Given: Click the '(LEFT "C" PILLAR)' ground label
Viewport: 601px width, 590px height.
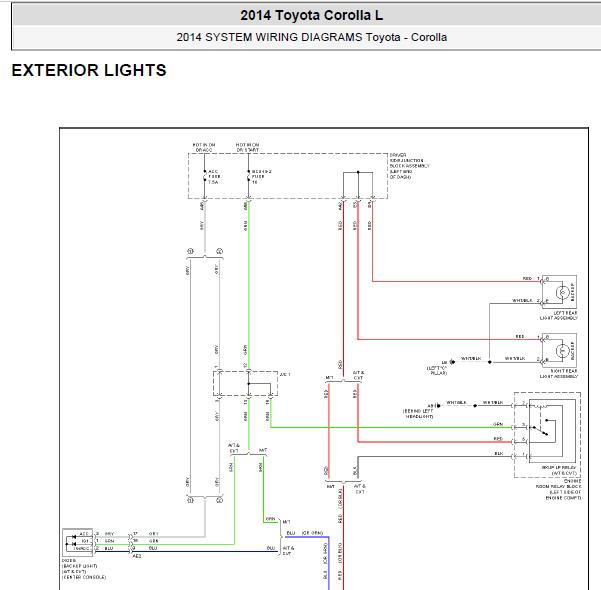Looking at the screenshot, I should tap(437, 370).
